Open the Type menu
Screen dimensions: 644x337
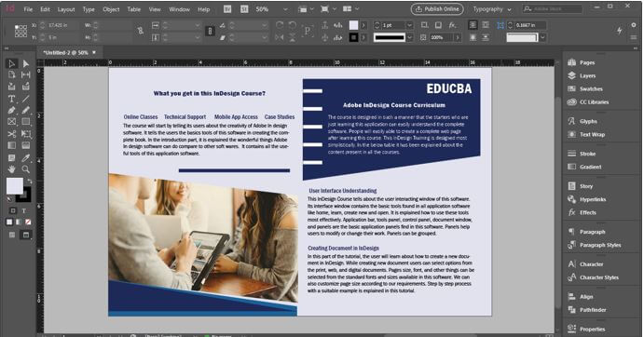[x=89, y=9]
